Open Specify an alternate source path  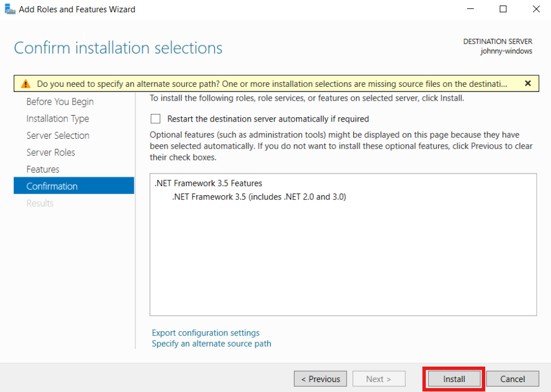point(211,343)
